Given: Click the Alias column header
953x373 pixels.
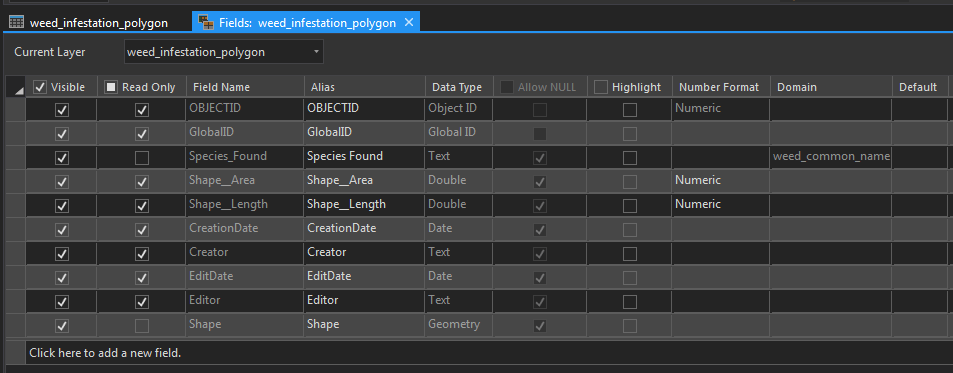Looking at the screenshot, I should (365, 87).
